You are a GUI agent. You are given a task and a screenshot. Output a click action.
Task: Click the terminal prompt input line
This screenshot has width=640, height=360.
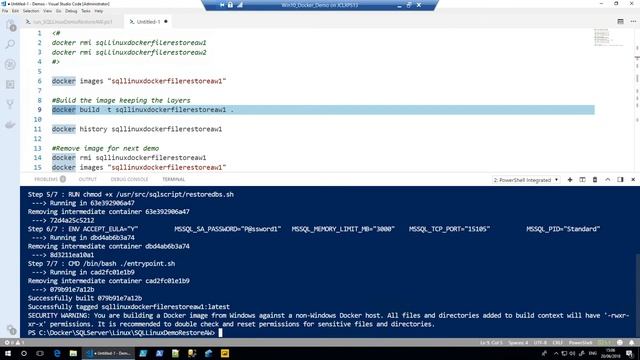coord(125,333)
